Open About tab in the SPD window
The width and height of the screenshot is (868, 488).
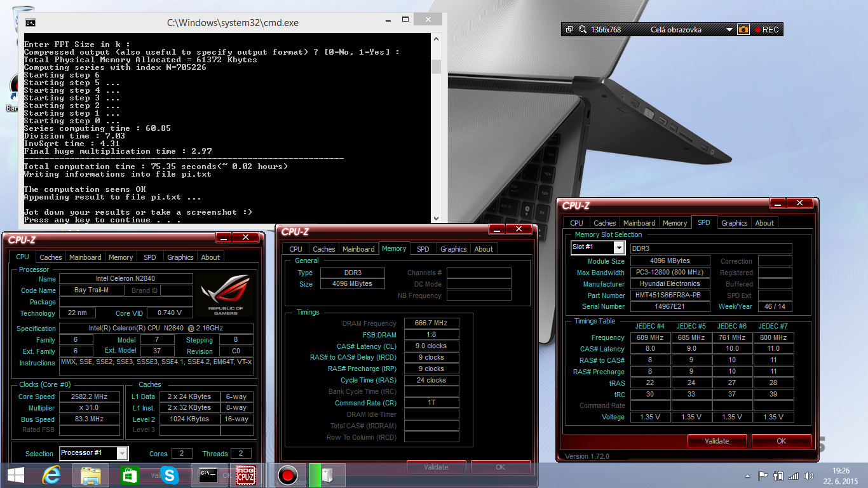pyautogui.click(x=764, y=223)
